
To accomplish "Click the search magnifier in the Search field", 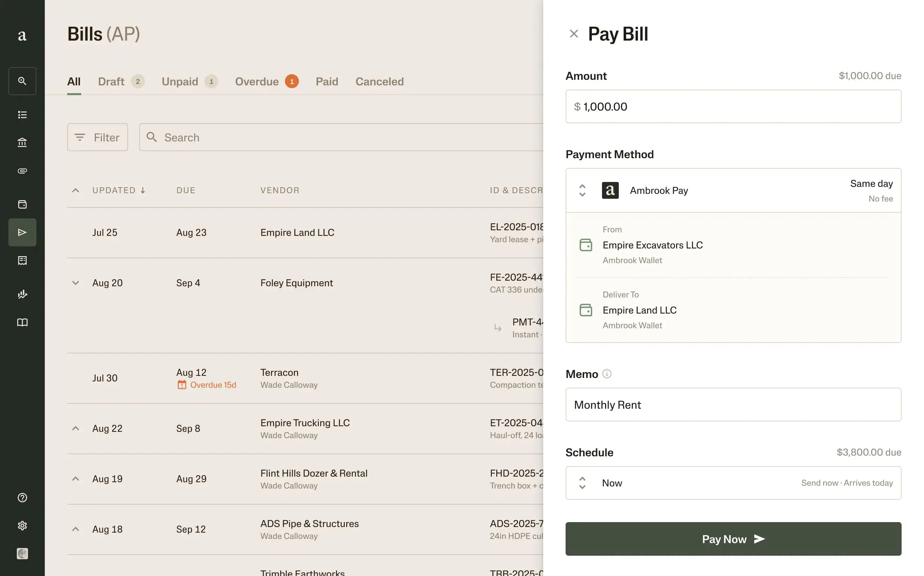I will tap(152, 137).
